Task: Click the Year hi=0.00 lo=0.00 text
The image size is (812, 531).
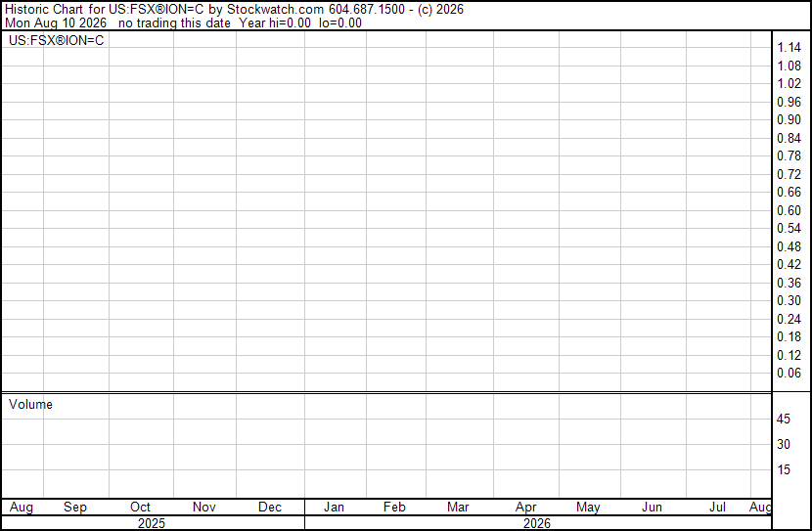Action: [300, 22]
